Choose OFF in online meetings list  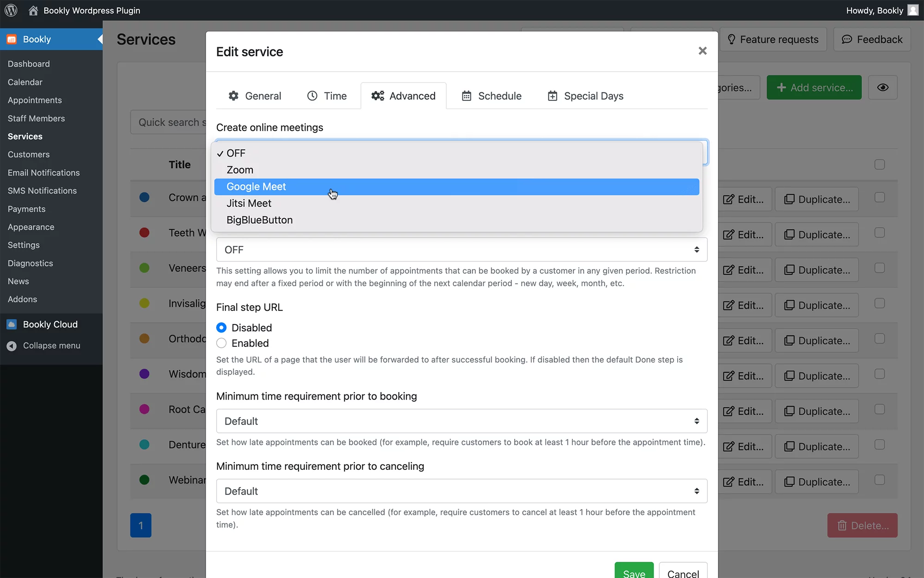point(457,153)
